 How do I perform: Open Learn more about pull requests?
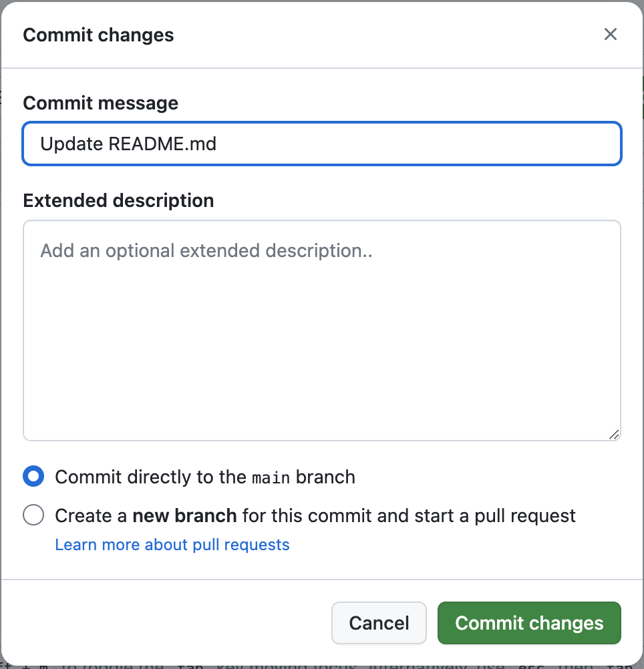(172, 544)
